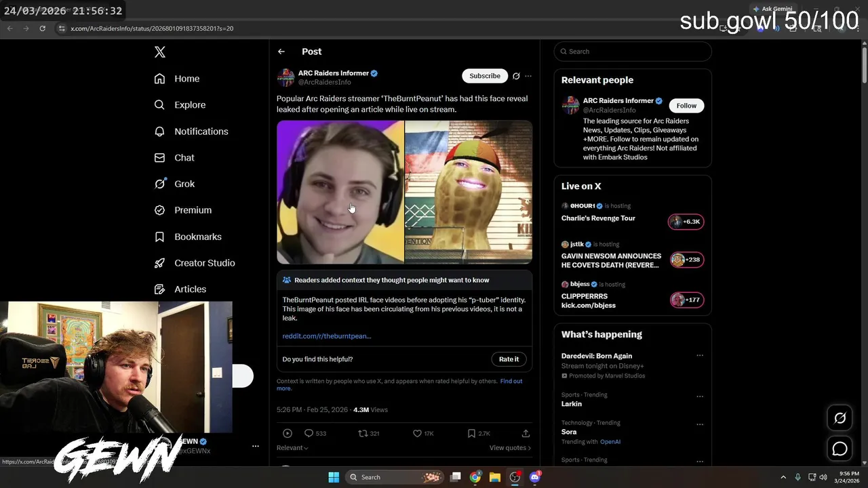Click the browser back button
Viewport: 868px width, 488px height.
9,28
